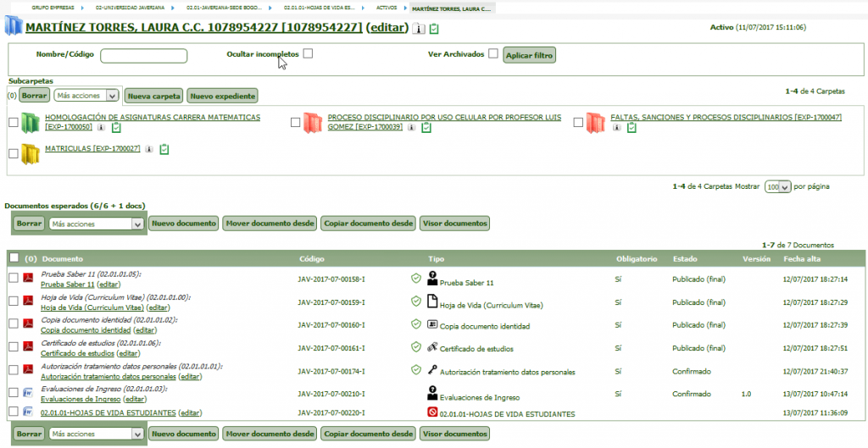
Task: Click Nueva carpeta button
Action: (x=154, y=96)
